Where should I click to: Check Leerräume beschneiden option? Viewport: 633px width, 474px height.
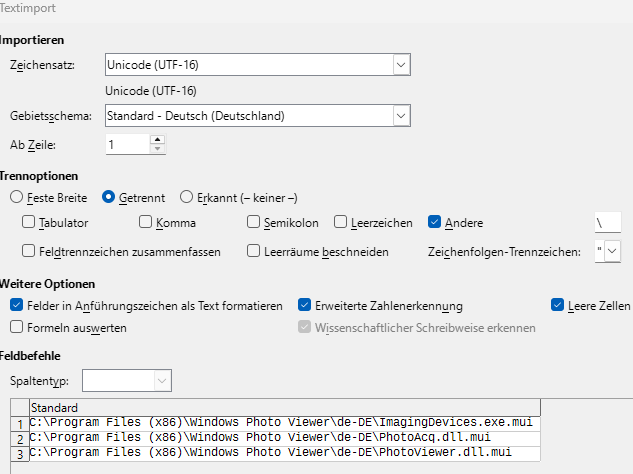pos(254,251)
